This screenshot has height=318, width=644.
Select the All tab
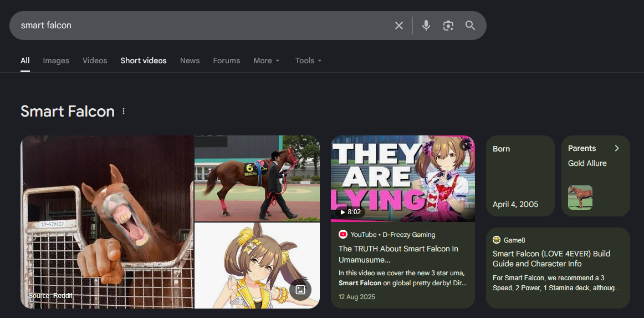(25, 60)
